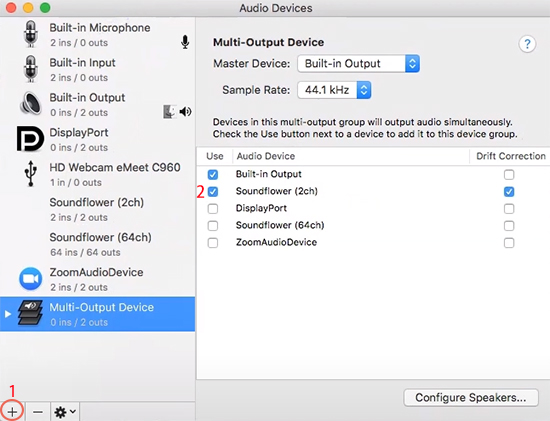Select Built-in Input in the sidebar
Screen dimensions: 550x421
98,69
